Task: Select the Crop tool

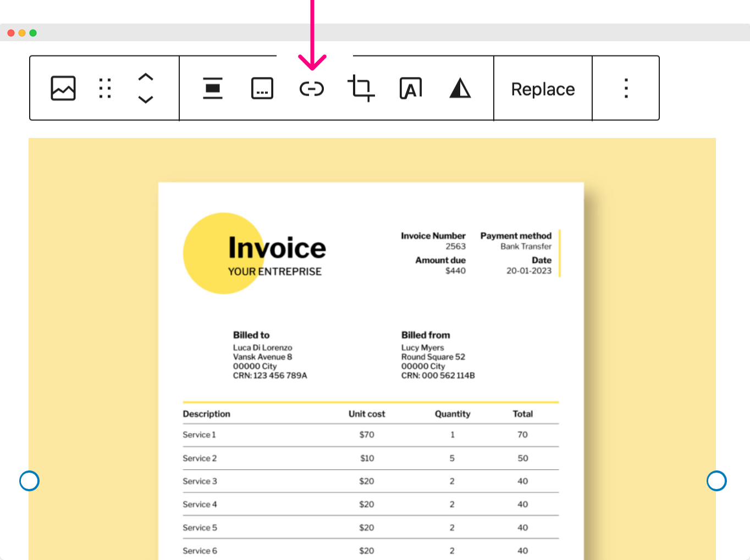Action: (361, 88)
